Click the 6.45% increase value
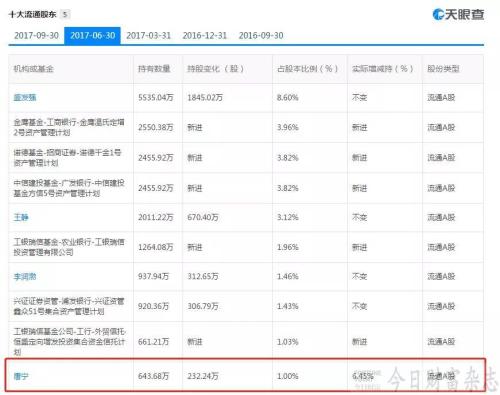500x395 pixels. pyautogui.click(x=363, y=376)
